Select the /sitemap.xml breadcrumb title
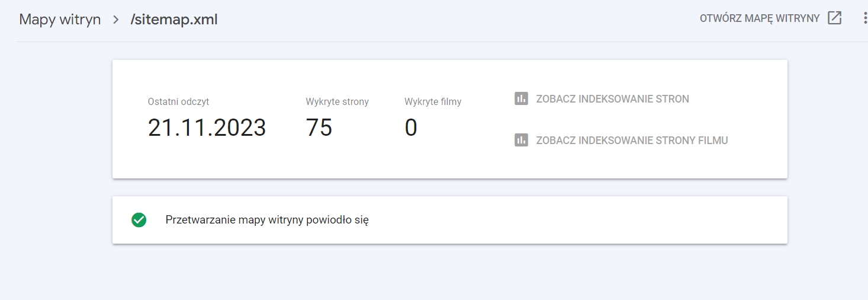 pos(174,19)
